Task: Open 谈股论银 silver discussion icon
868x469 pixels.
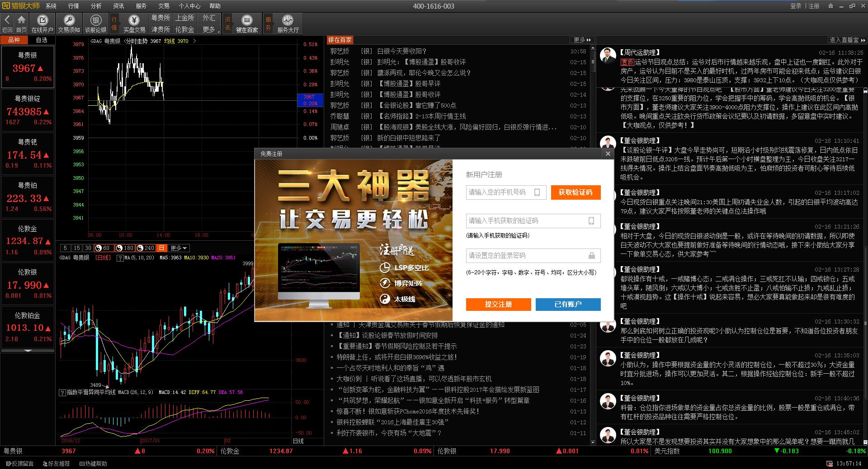Action: tap(95, 20)
